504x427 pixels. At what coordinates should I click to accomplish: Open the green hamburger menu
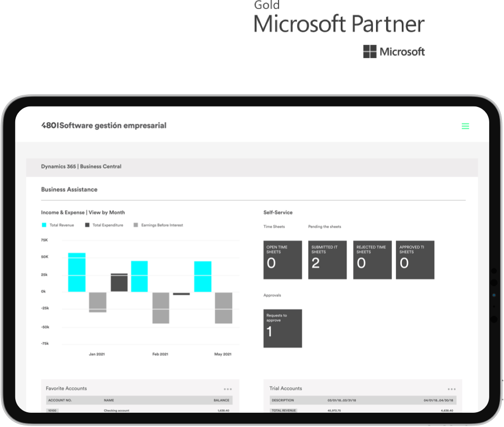coord(465,126)
